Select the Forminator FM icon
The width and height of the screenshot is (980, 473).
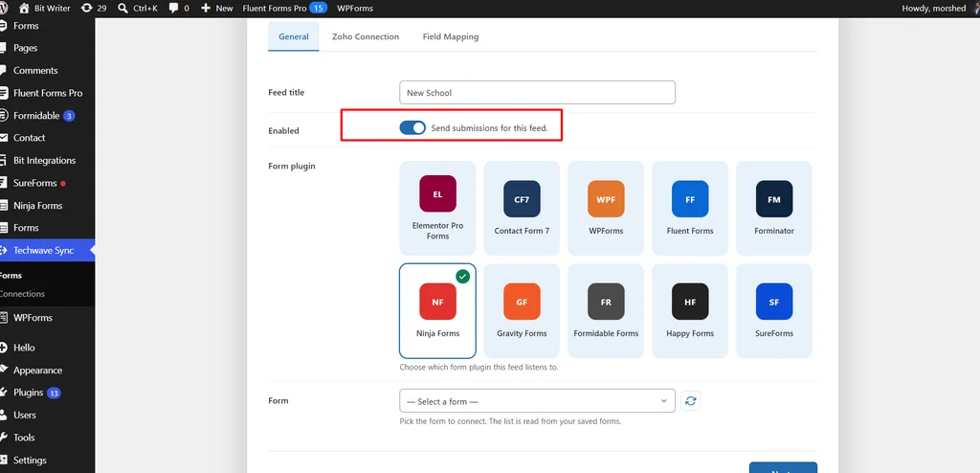tap(773, 199)
